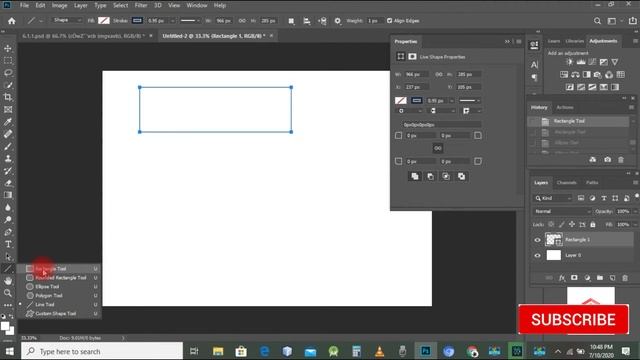Click the Combine Shapes button in Properties

pyautogui.click(x=415, y=176)
